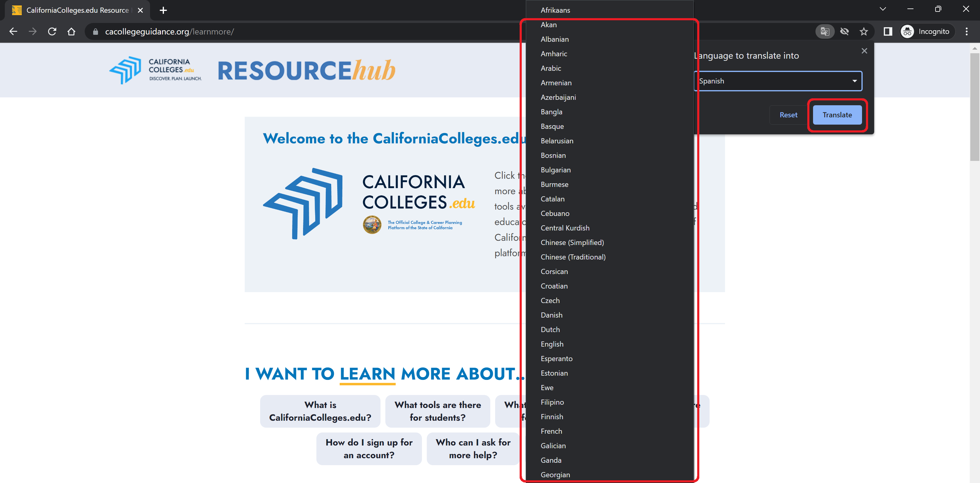Select Afrikaans from the language list
This screenshot has width=980, height=483.
click(x=609, y=10)
